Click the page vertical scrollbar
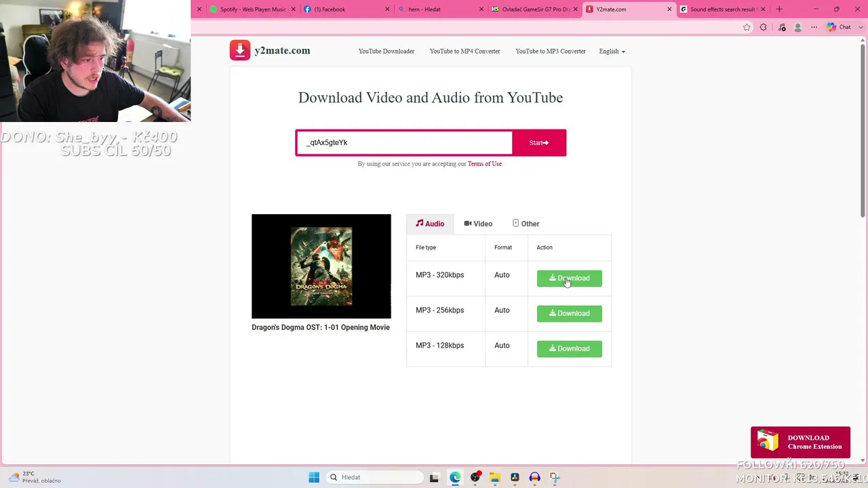868x488 pixels. pyautogui.click(x=863, y=132)
